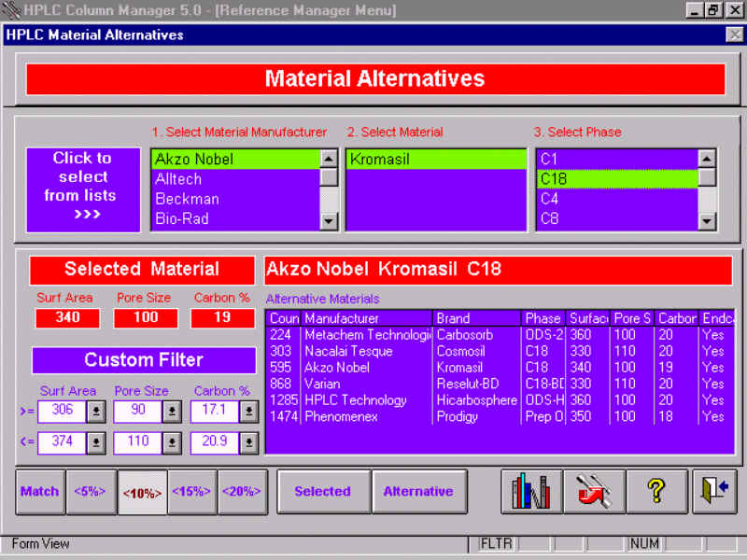Click the Surf Area >= field showing 306
Viewport: 747px width, 560px height.
62,412
